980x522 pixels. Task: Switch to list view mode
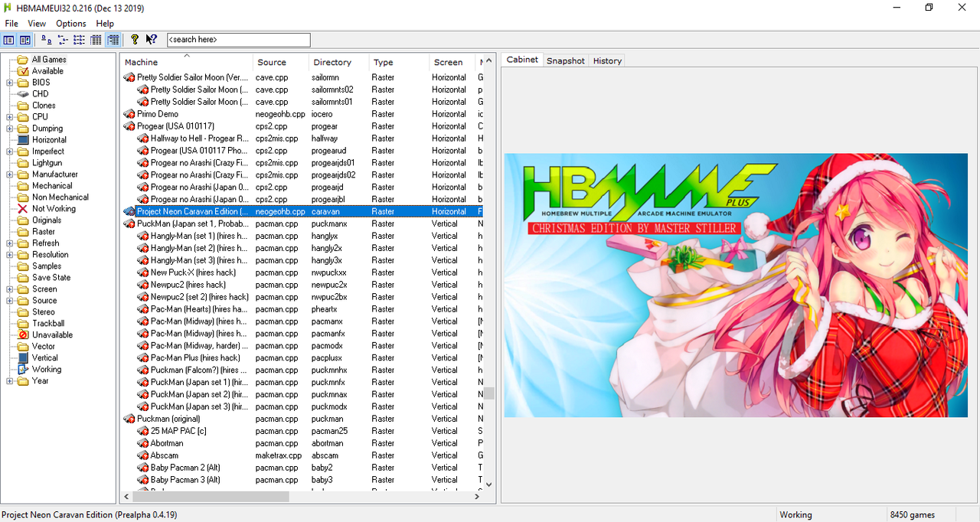click(80, 40)
